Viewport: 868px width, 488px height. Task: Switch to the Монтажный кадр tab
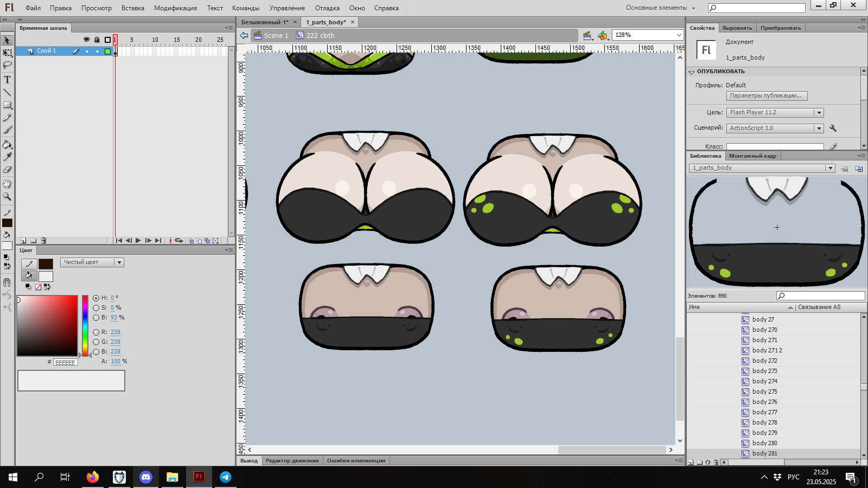coord(752,156)
